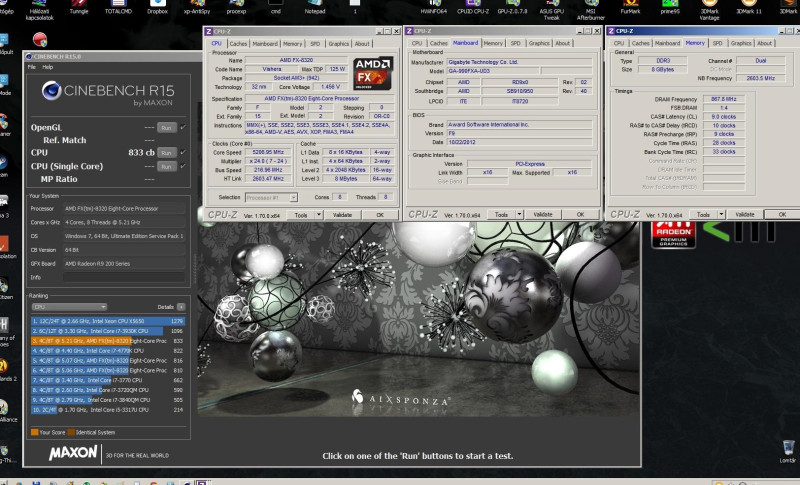Screen dimensions: 800x485
Task: Open the Cinebench Help menu
Action: point(47,67)
